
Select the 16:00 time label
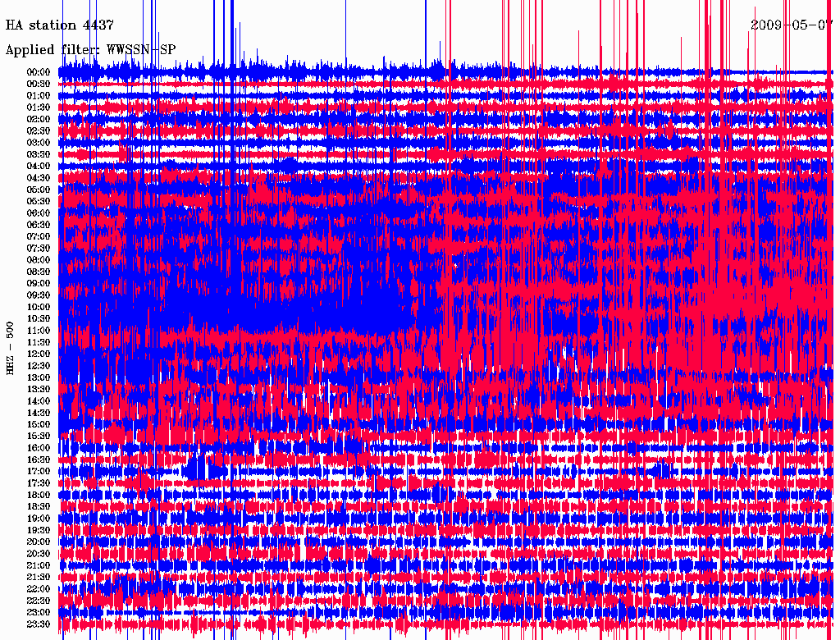(39, 447)
